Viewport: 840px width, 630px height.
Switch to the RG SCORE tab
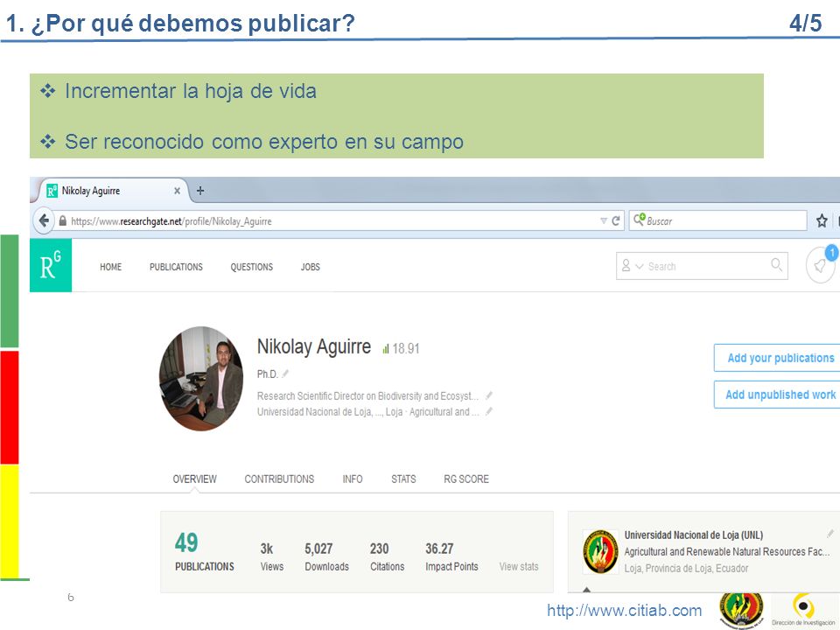[x=466, y=479]
